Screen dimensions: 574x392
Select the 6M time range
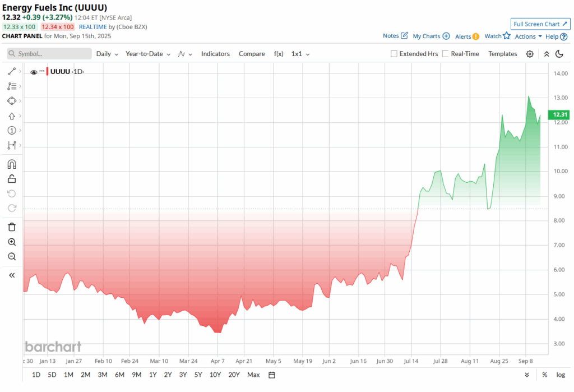coord(119,375)
